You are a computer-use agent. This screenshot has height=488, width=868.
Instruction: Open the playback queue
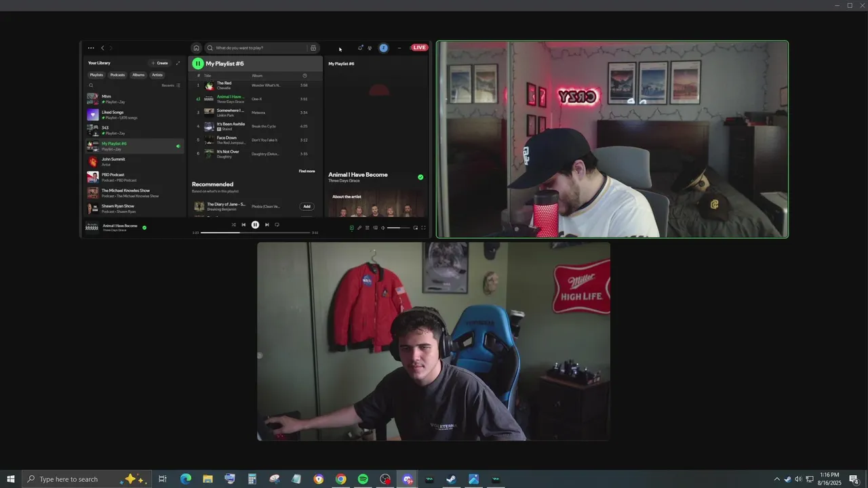(368, 228)
